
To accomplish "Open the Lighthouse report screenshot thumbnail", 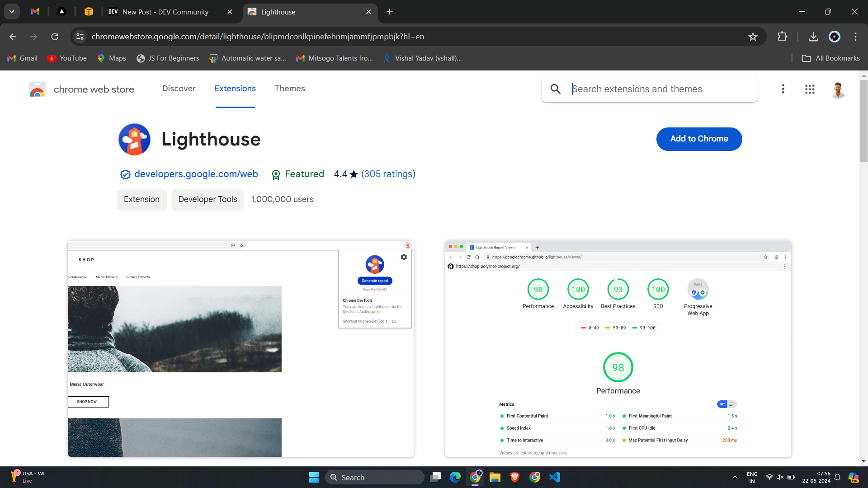I will pyautogui.click(x=618, y=348).
